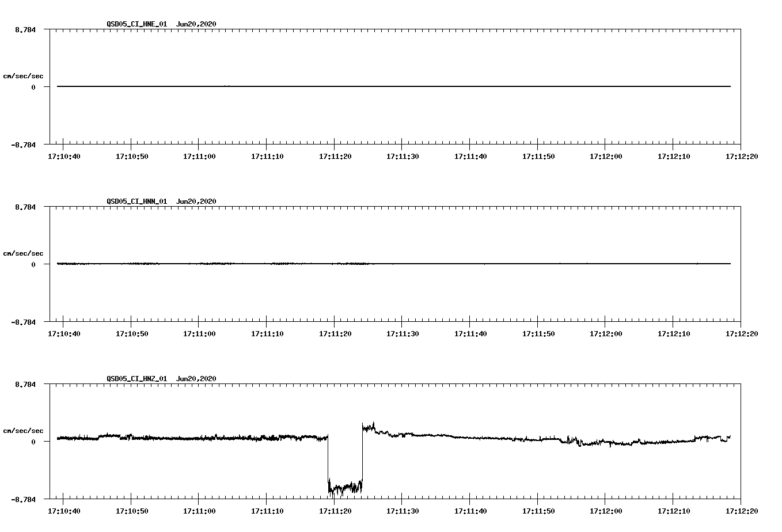Viewport: 782px width, 532px height.
Task: Click 17:10:40 time label under HNE plot
Action: click(64, 156)
